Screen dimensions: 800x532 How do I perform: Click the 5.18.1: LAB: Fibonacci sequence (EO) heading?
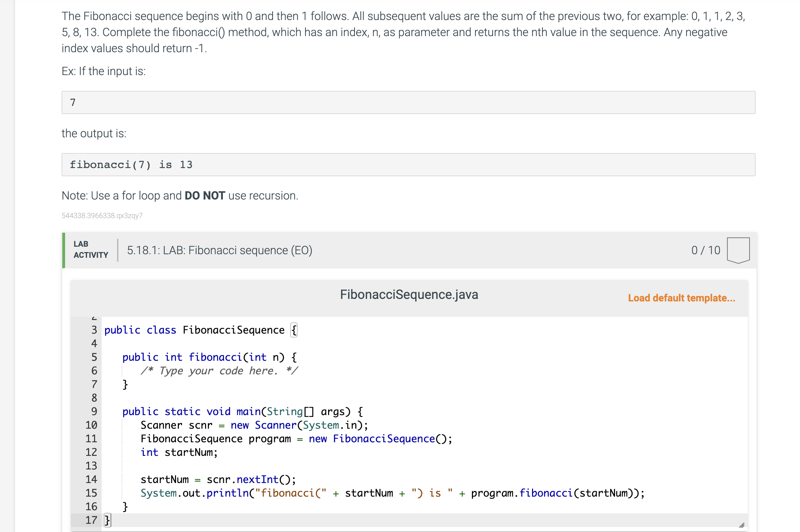220,250
